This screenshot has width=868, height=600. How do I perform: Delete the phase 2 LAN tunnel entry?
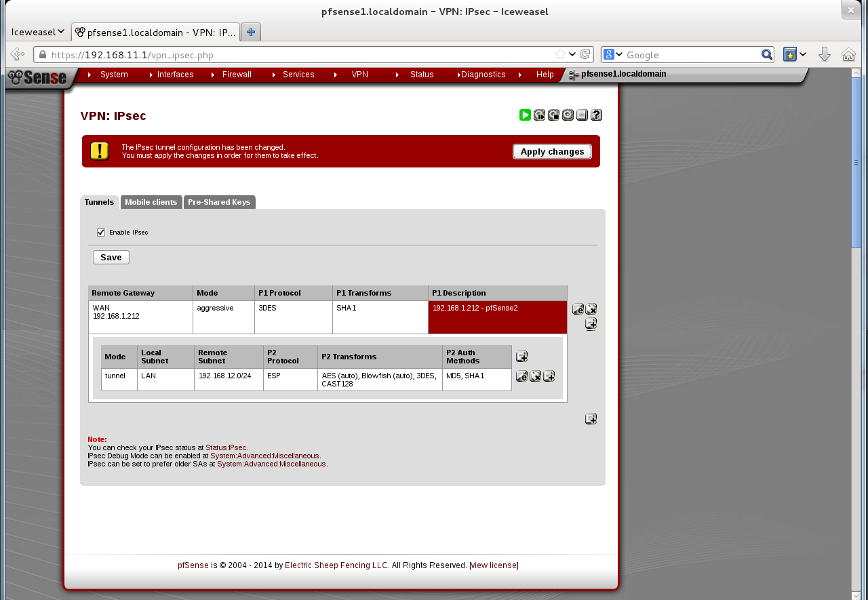click(x=535, y=376)
